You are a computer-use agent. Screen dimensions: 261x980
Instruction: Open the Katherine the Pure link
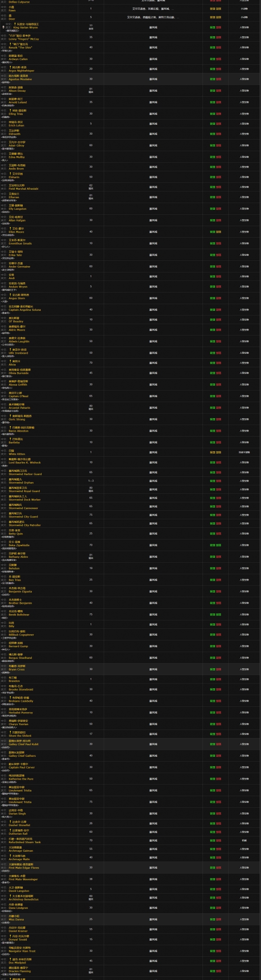point(21,779)
